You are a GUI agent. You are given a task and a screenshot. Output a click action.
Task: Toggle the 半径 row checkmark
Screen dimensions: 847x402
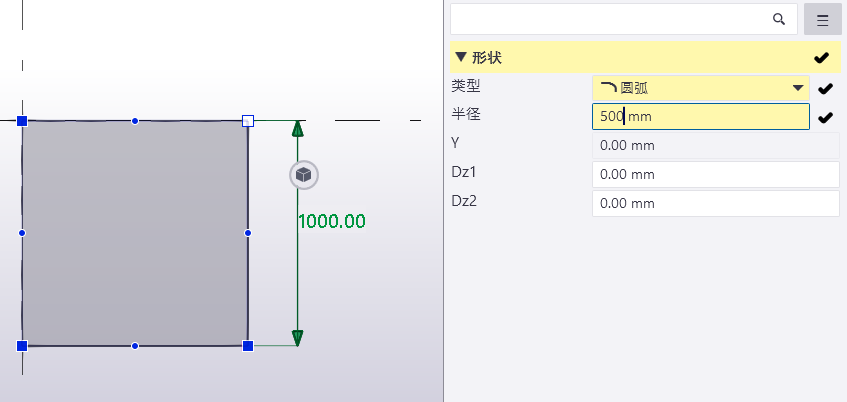825,117
